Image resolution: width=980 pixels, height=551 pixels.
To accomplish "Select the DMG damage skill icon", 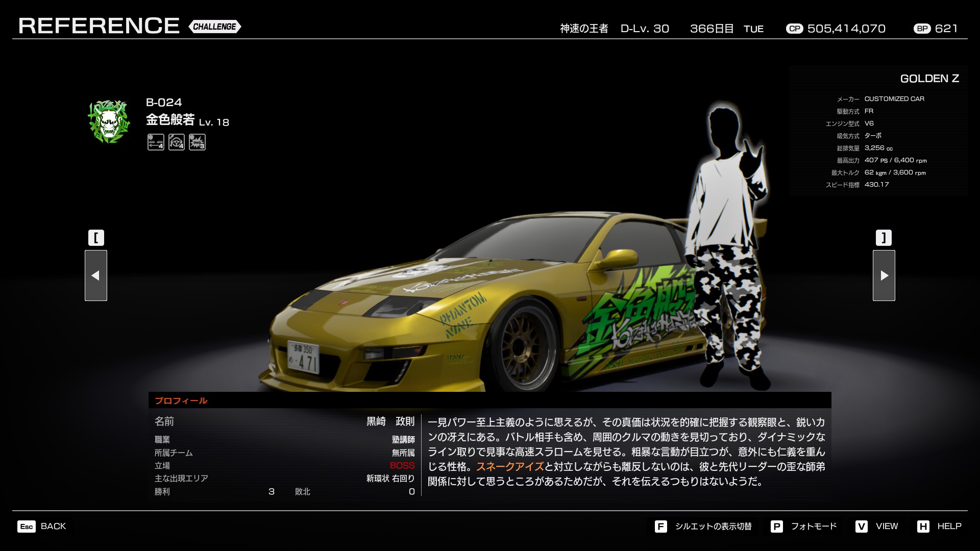I will 197,142.
